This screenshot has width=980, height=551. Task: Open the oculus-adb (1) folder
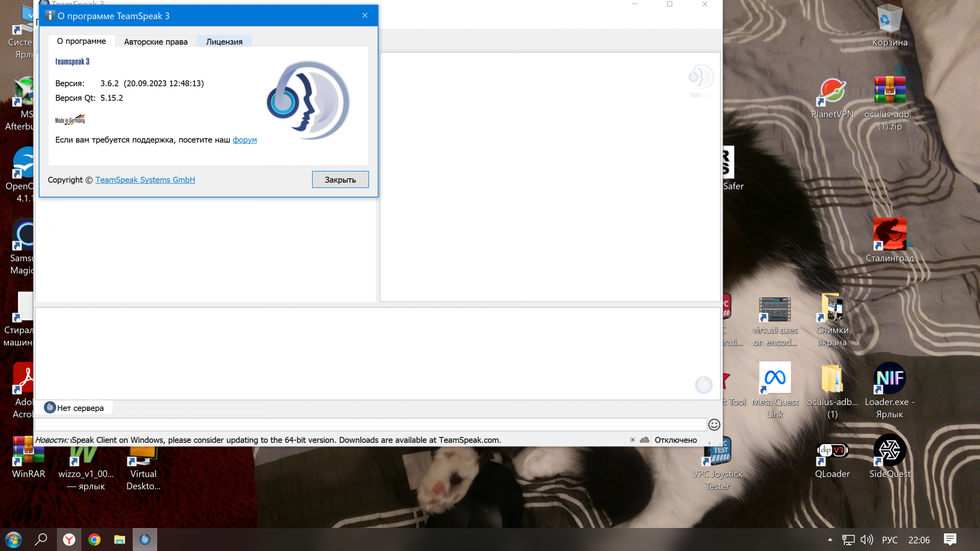832,391
